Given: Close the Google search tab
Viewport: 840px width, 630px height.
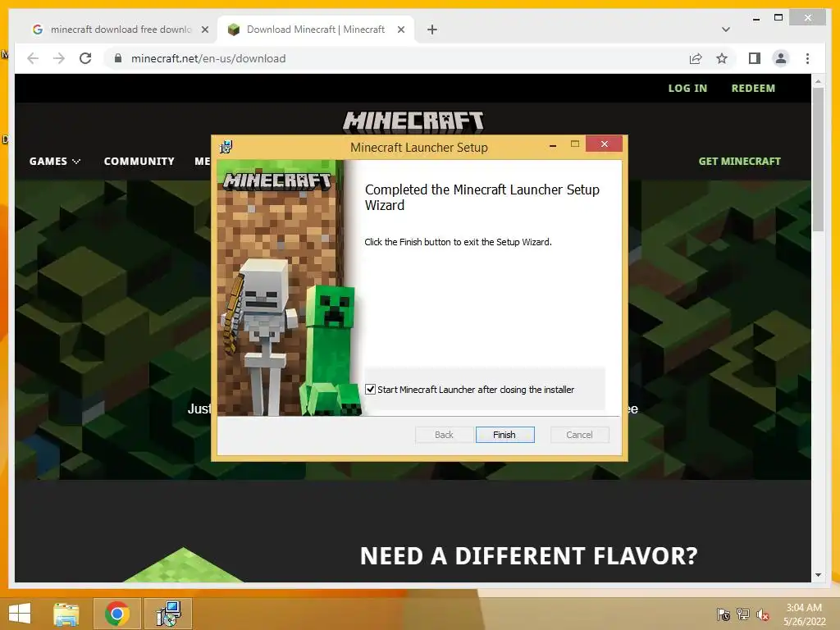Looking at the screenshot, I should (204, 30).
